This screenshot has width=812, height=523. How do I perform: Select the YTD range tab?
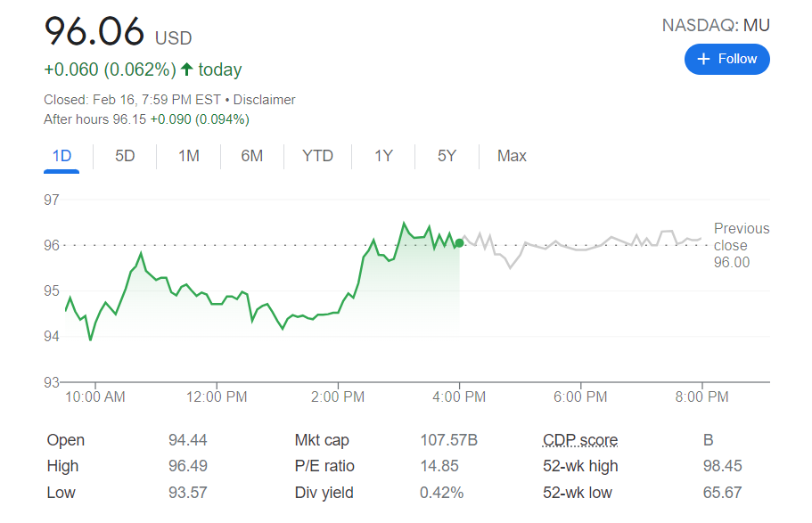pyautogui.click(x=317, y=156)
